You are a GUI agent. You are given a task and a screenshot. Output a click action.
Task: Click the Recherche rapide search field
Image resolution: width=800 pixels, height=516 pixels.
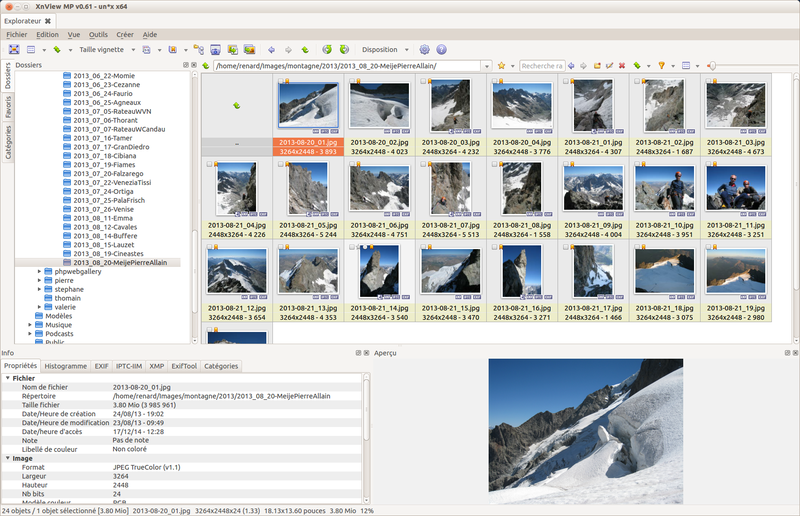pos(541,66)
